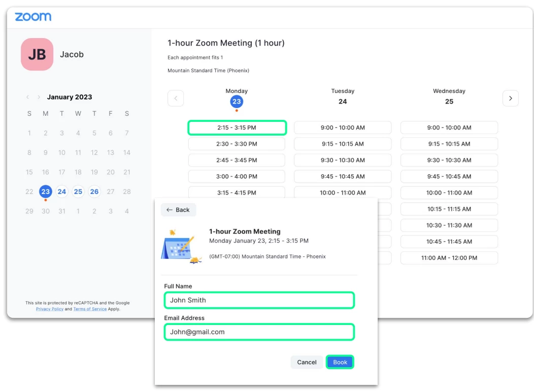Select Wednesday 9:15 - 10:15 AM slot
Screen dimensions: 534x392
[x=449, y=144]
